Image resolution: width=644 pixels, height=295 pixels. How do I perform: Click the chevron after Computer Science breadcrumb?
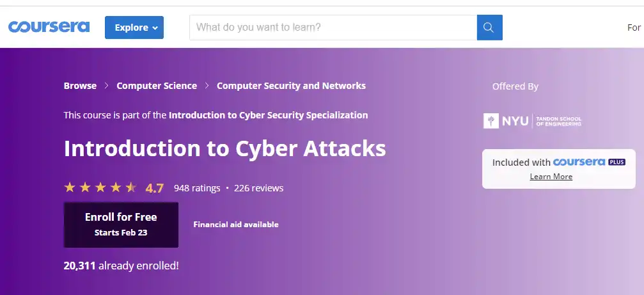pyautogui.click(x=207, y=86)
